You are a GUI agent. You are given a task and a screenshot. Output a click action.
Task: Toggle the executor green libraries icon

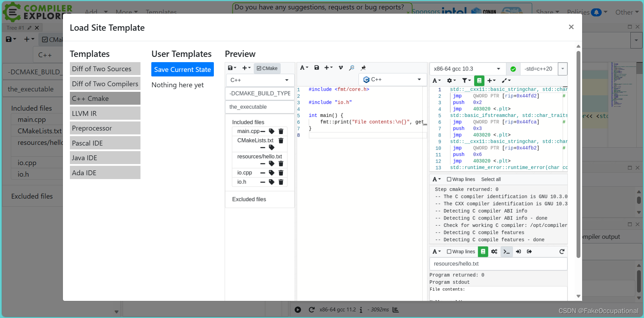coord(483,252)
